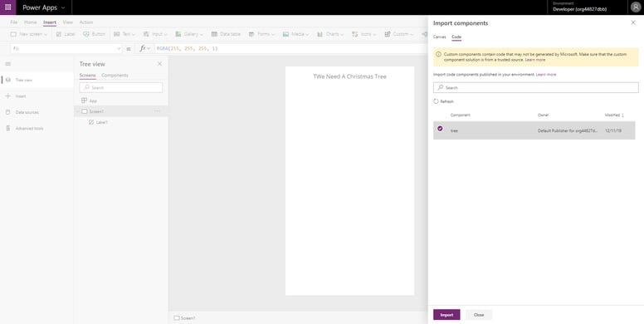Click the purple Import button
The image size is (644, 324).
click(446, 315)
